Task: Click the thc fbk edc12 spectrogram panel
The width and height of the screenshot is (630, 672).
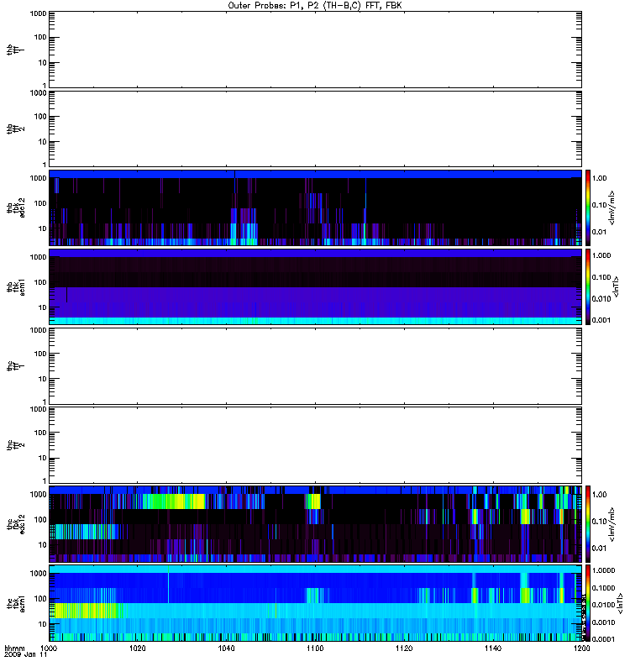Action: (x=315, y=523)
